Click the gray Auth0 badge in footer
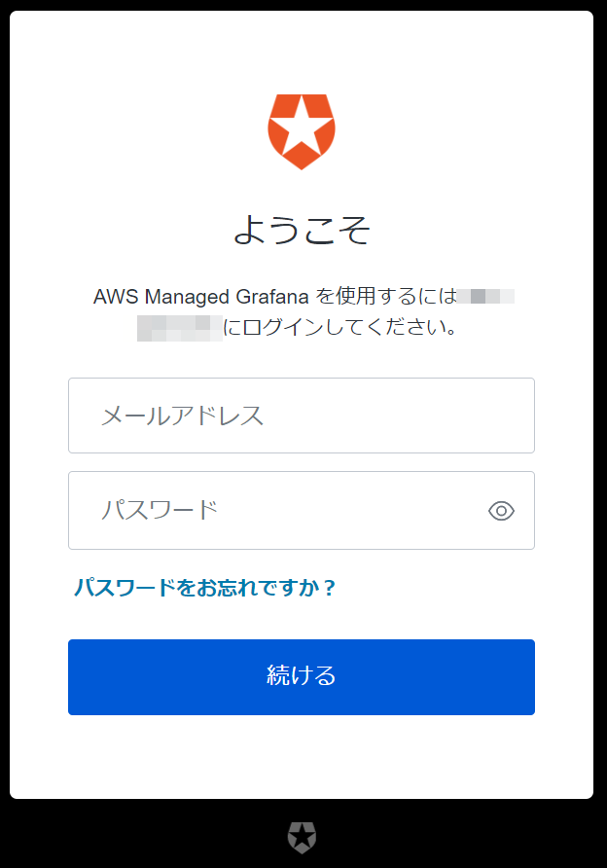Screen dimensions: 607x868 [x=302, y=838]
